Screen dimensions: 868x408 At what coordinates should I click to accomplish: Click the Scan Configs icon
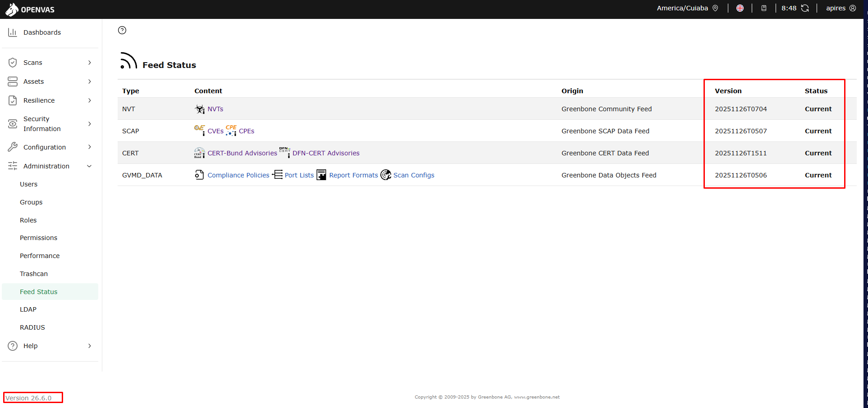tap(386, 175)
